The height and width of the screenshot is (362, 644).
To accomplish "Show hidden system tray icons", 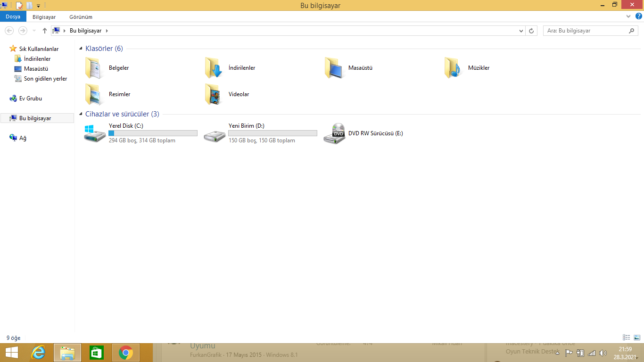I will [x=558, y=353].
